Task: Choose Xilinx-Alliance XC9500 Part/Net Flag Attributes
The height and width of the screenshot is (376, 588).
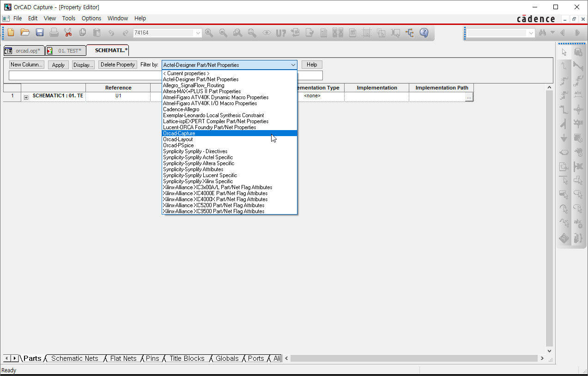Action: (x=230, y=211)
